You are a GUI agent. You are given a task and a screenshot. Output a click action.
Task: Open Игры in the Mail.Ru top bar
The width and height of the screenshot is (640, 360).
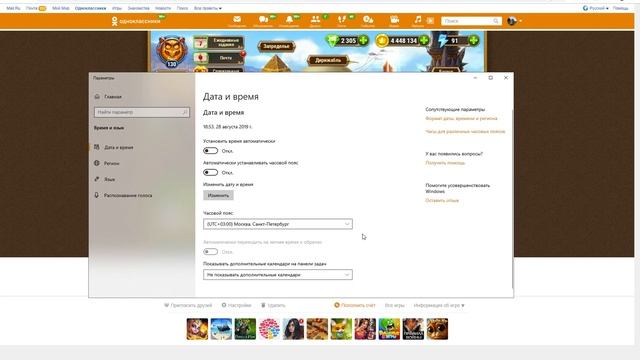[x=117, y=8]
